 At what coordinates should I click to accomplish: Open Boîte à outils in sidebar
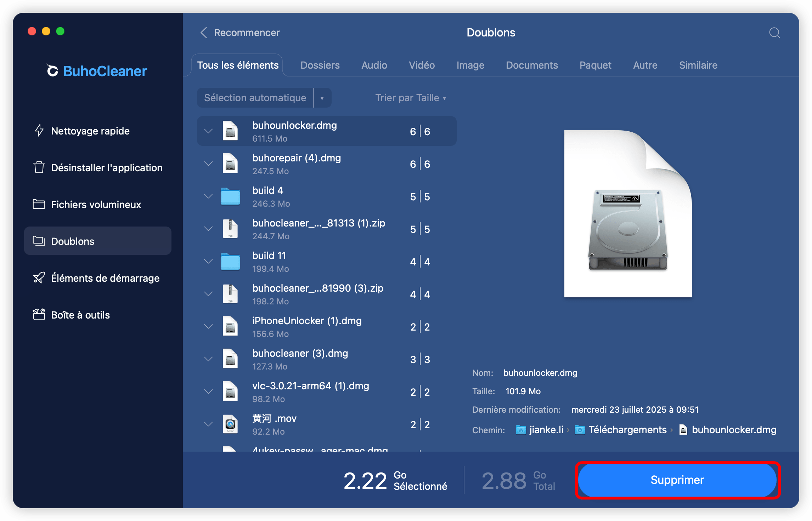click(98, 315)
